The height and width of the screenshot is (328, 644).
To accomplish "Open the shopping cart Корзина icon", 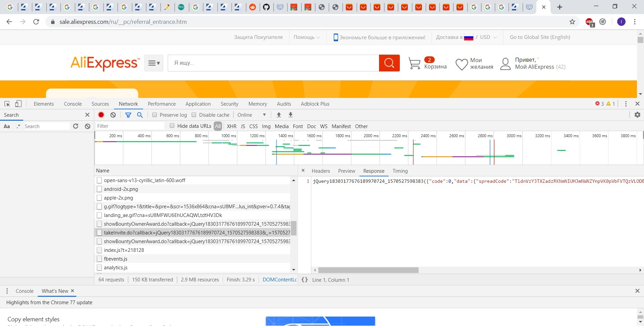I will 415,63.
